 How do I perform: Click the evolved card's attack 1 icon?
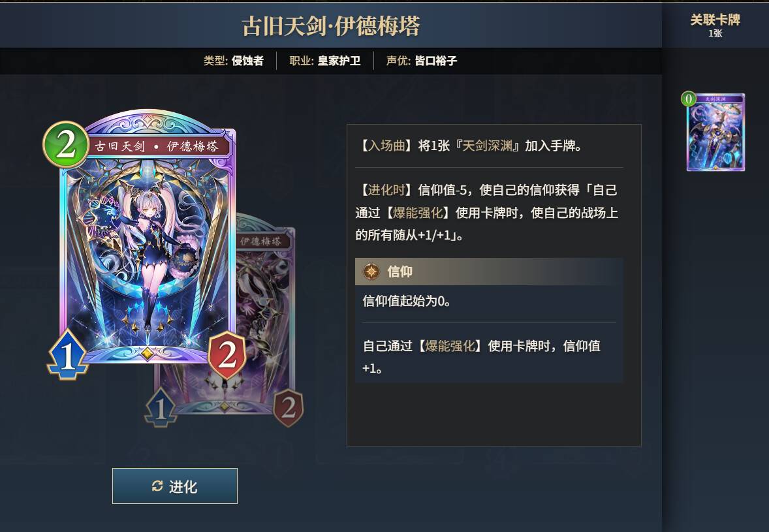[x=161, y=407]
